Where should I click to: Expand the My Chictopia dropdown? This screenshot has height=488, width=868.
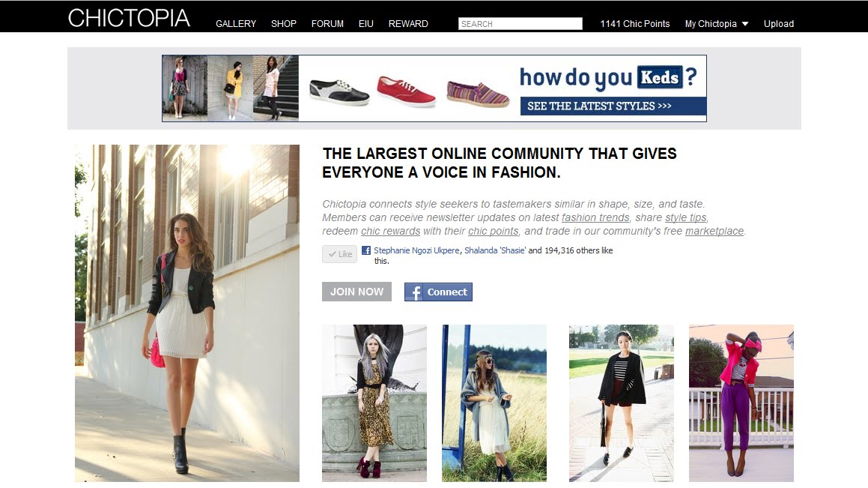tap(716, 24)
